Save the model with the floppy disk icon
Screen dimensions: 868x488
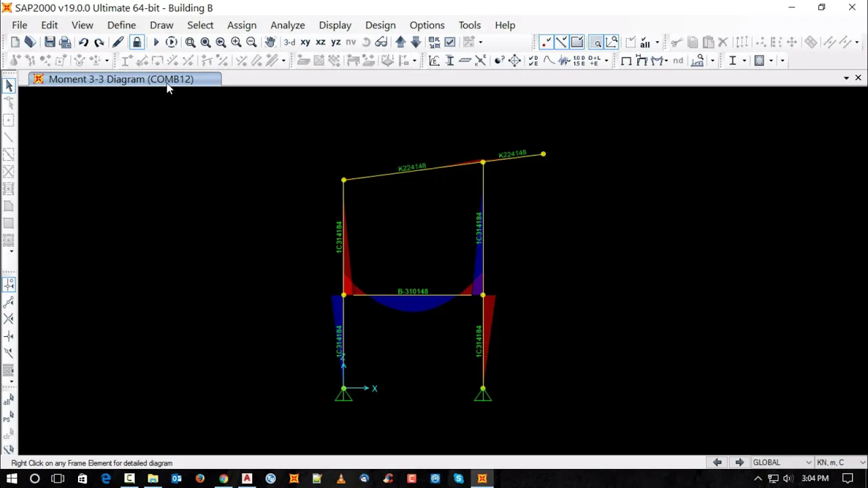50,42
